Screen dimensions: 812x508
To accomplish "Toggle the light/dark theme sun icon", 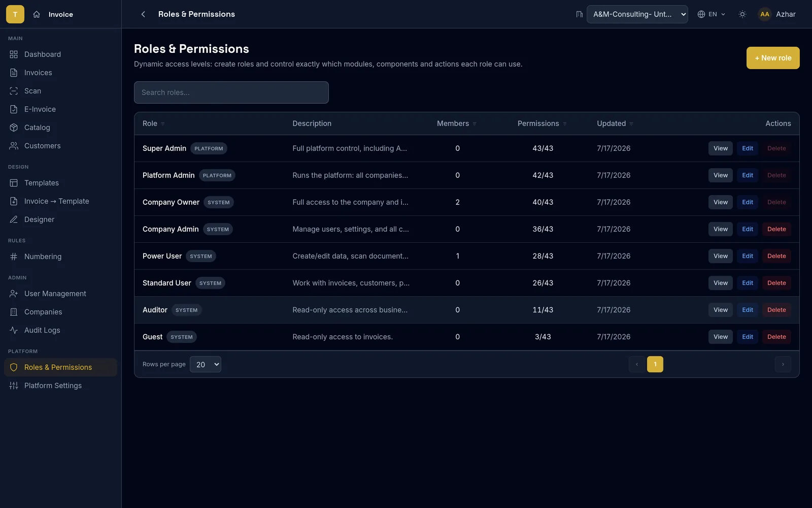I will [x=742, y=14].
